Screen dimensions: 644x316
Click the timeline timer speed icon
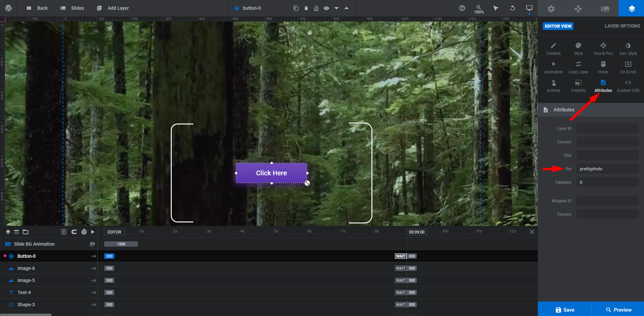tap(84, 232)
